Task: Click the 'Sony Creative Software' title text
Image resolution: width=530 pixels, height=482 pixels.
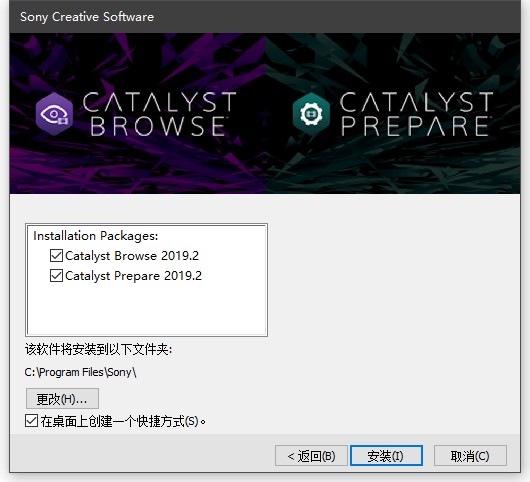Action: pyautogui.click(x=87, y=17)
